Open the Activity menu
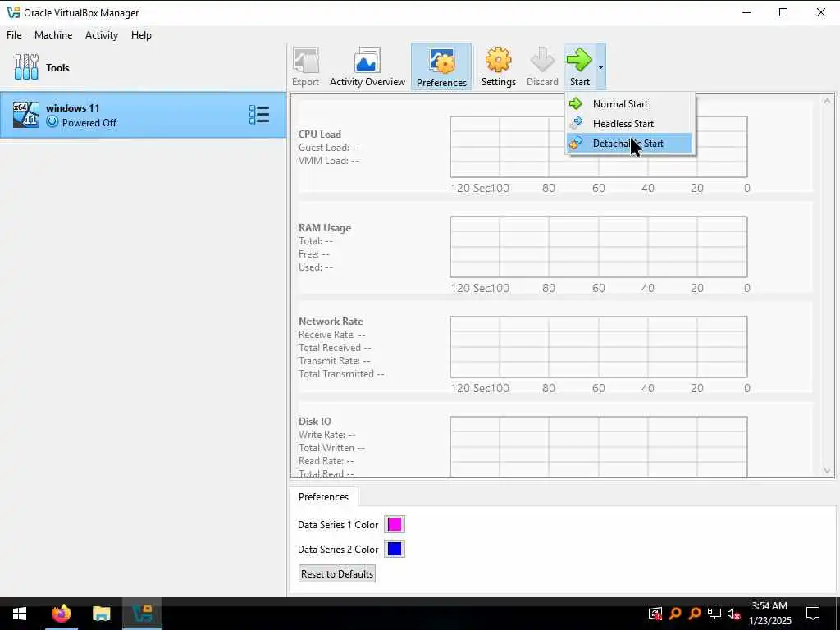 [101, 34]
